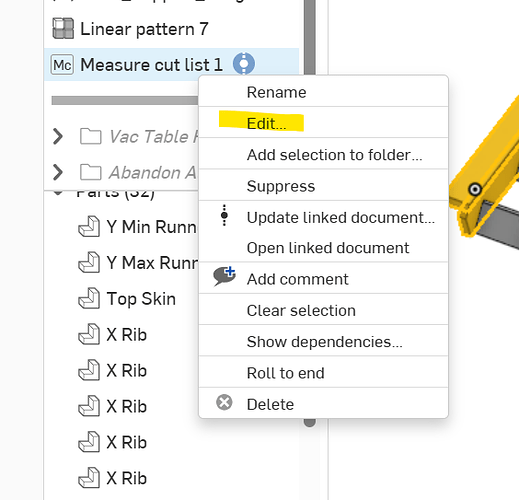The width and height of the screenshot is (519, 500).
Task: Click the Linear pattern 7 feature icon
Action: click(x=63, y=29)
